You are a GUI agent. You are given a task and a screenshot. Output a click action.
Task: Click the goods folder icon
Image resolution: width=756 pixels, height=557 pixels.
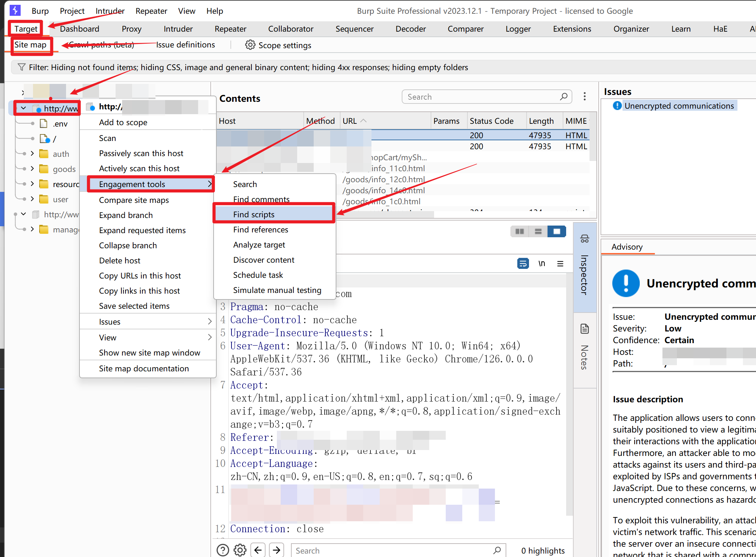pyautogui.click(x=44, y=169)
